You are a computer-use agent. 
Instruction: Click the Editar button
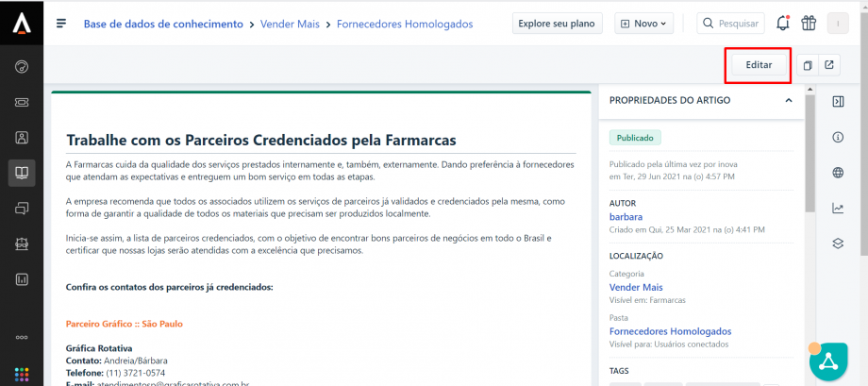coord(759,65)
